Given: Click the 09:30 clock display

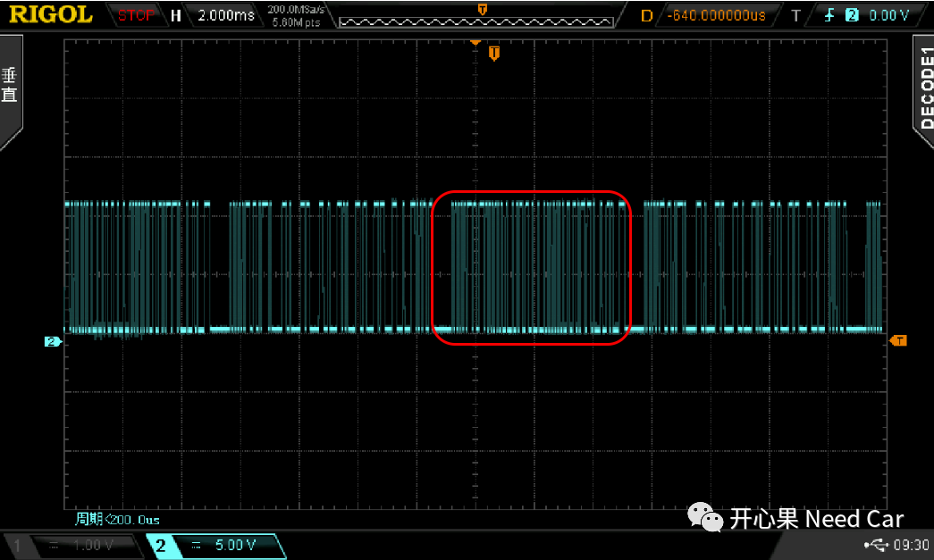Looking at the screenshot, I should point(911,545).
